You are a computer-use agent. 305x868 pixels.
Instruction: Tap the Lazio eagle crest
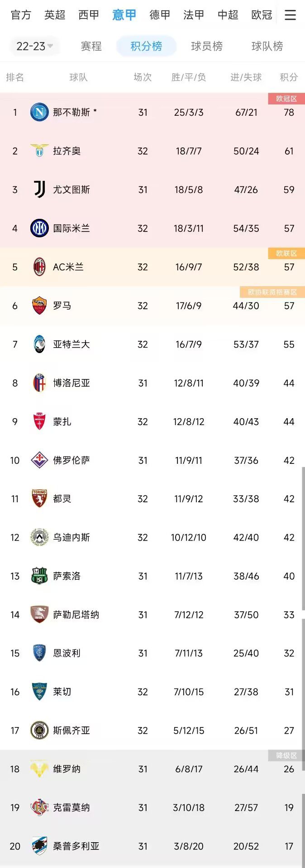(x=39, y=151)
